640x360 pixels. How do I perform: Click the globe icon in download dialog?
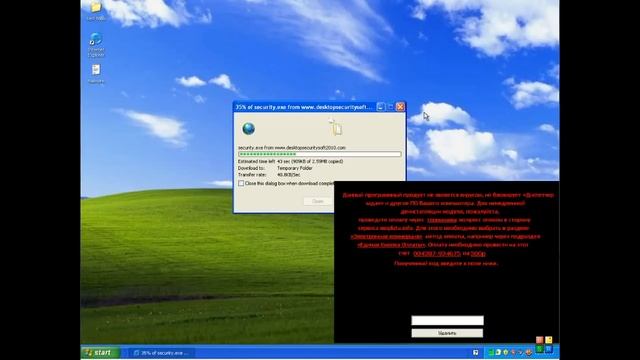248,129
